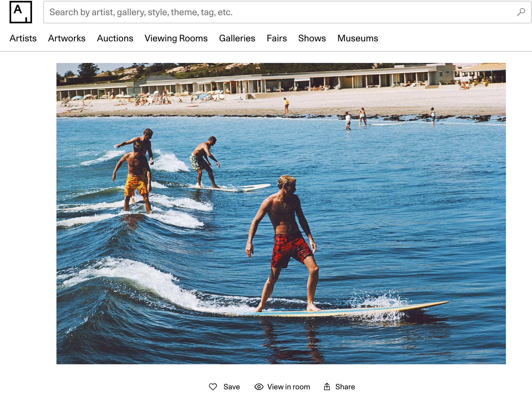
Task: Focus the artist and gallery search field
Action: click(287, 12)
